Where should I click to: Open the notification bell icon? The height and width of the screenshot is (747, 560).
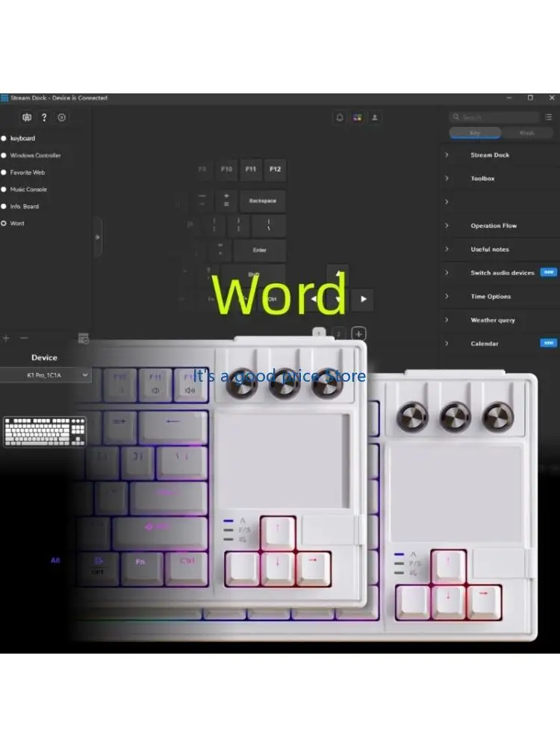[340, 117]
